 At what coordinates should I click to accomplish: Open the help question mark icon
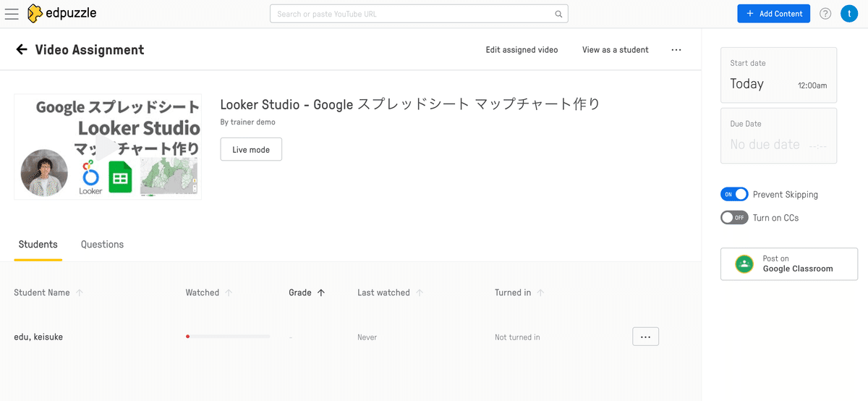tap(825, 14)
